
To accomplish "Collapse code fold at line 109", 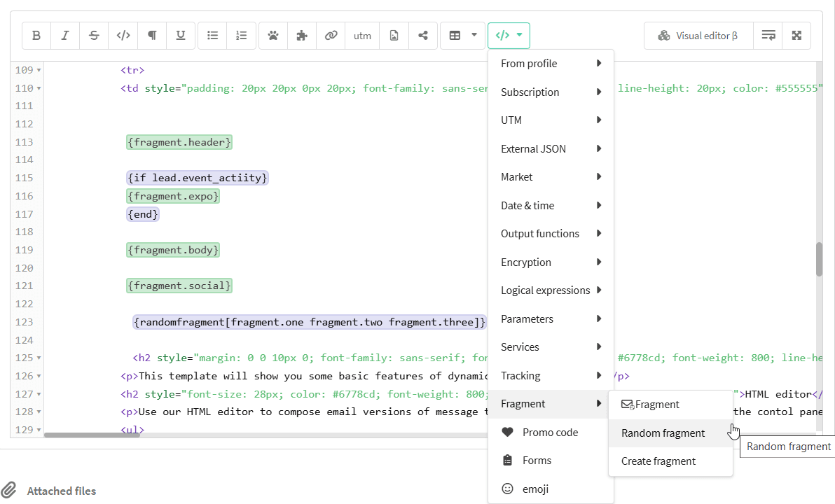I will pyautogui.click(x=39, y=70).
